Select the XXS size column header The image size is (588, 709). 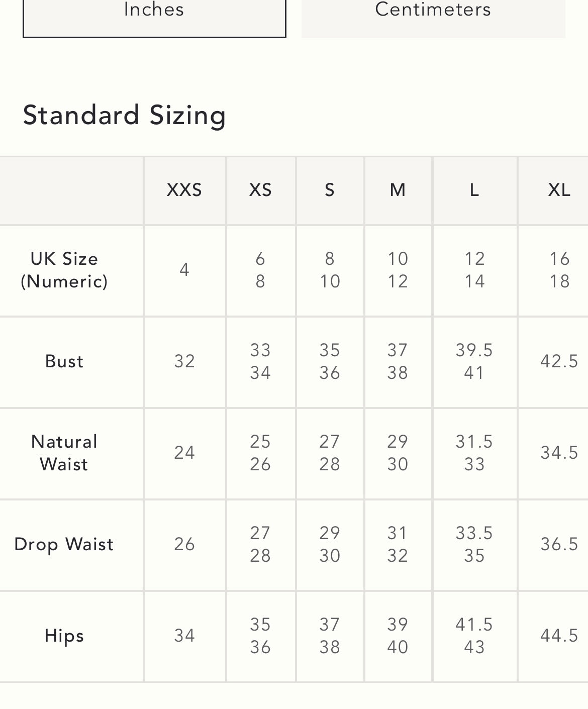184,190
